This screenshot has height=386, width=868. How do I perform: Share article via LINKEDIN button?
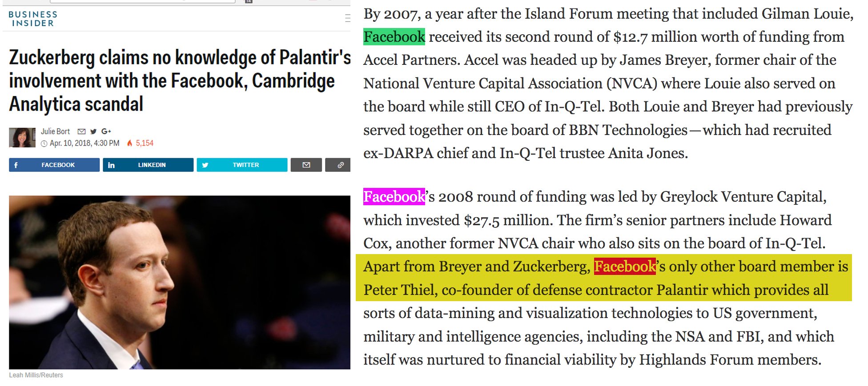tap(148, 165)
